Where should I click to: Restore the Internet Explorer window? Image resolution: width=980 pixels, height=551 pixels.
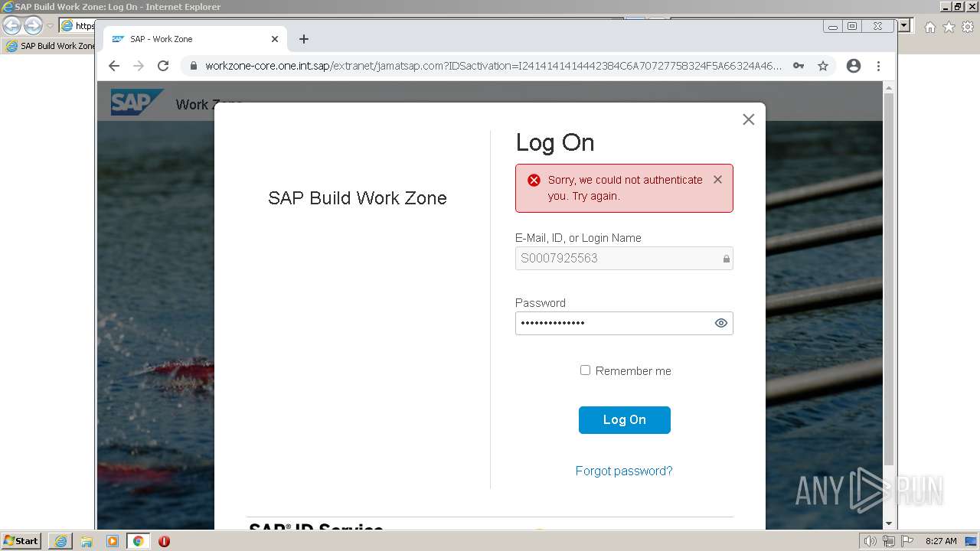click(x=958, y=6)
